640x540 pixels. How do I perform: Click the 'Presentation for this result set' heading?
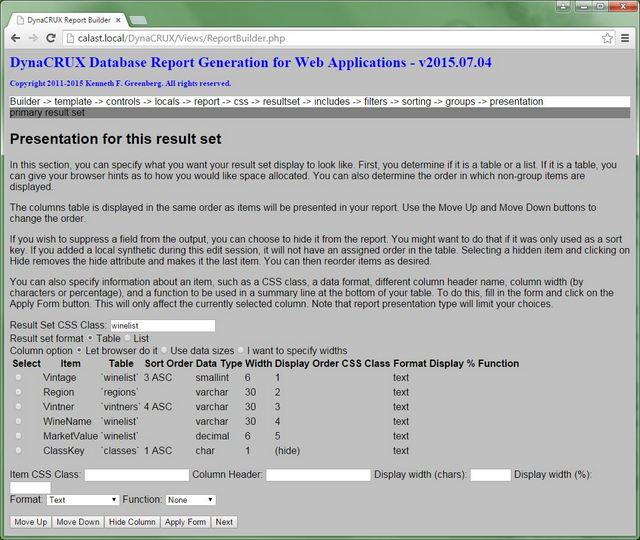(x=116, y=139)
